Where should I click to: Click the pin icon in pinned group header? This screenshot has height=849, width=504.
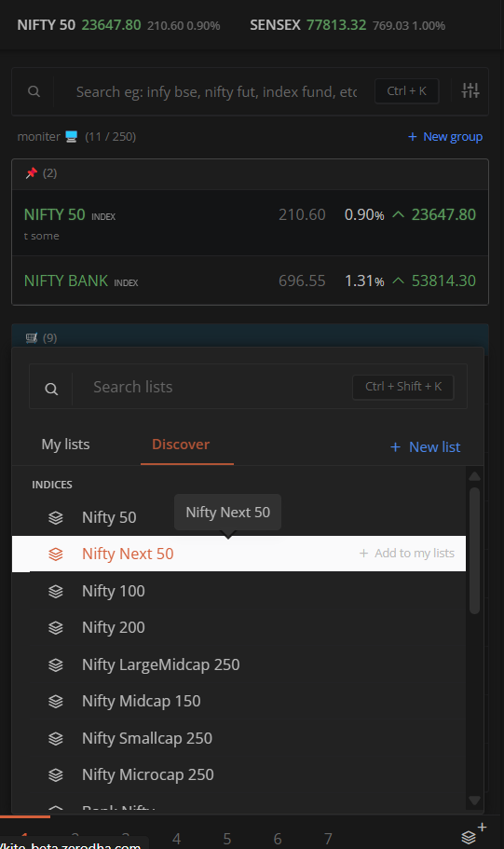[32, 173]
